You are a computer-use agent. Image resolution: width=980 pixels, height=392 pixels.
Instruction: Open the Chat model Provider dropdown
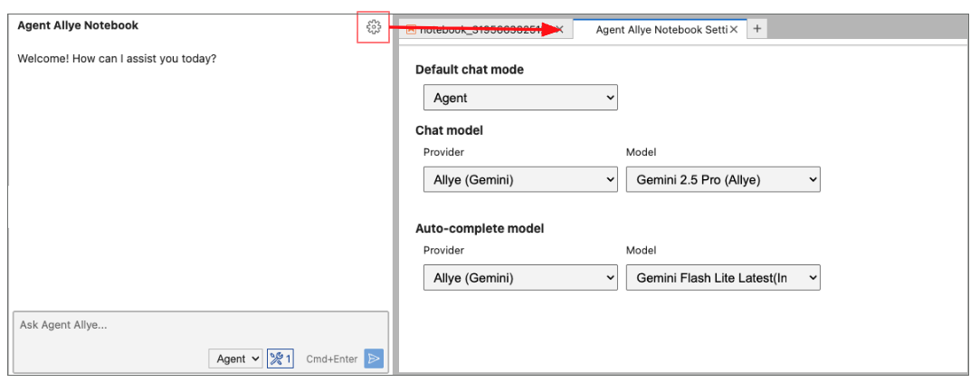pos(520,179)
